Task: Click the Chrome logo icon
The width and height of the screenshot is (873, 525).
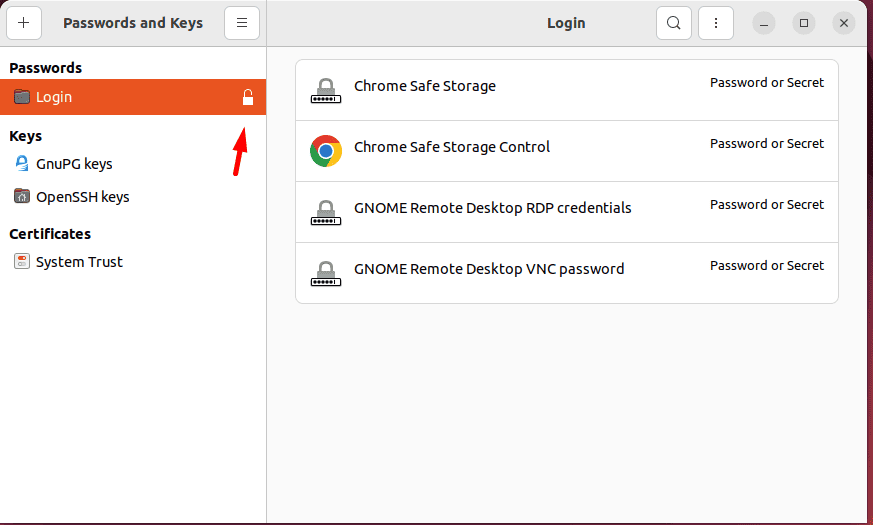Action: (x=325, y=151)
